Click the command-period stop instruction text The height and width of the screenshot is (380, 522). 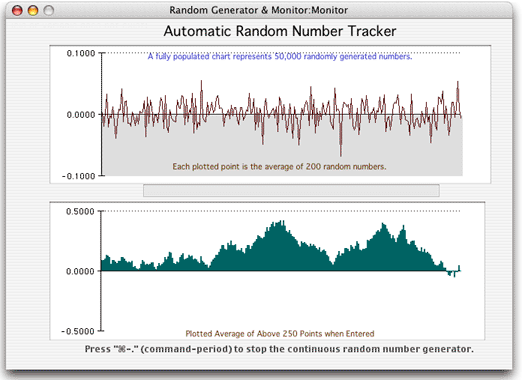[x=279, y=349]
